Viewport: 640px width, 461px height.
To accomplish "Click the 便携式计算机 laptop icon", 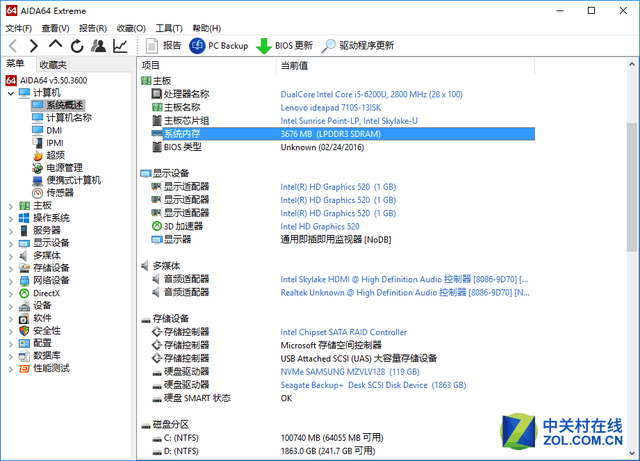I will [x=38, y=180].
